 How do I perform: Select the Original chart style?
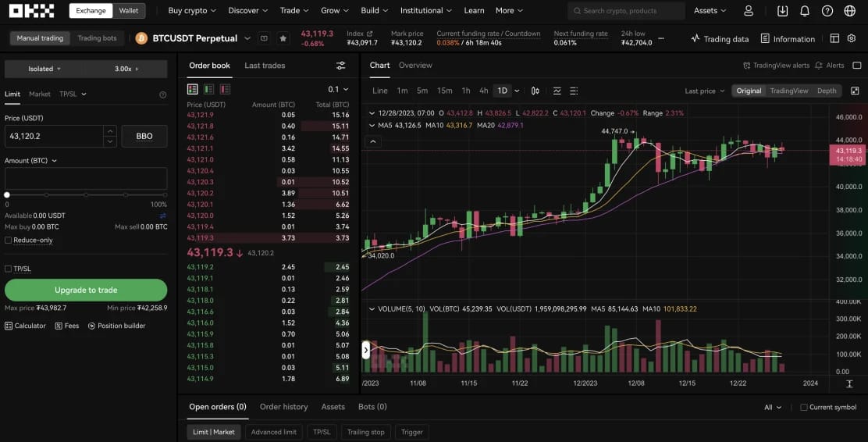(749, 91)
